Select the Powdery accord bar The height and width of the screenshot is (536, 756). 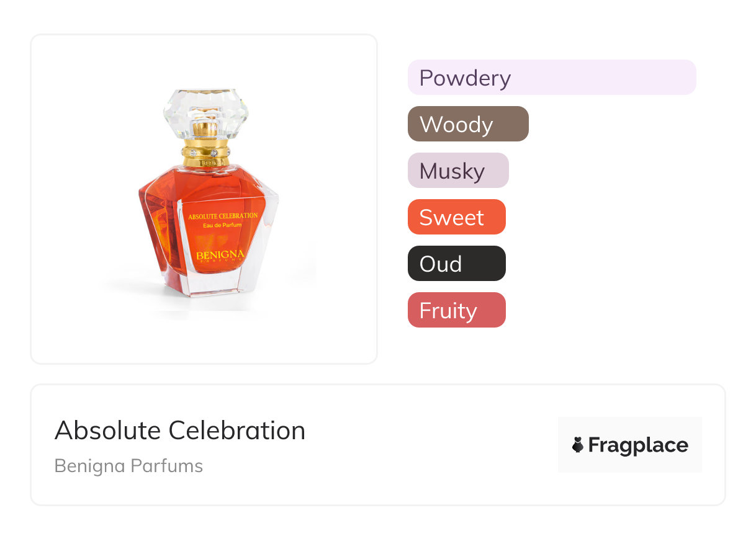click(551, 78)
